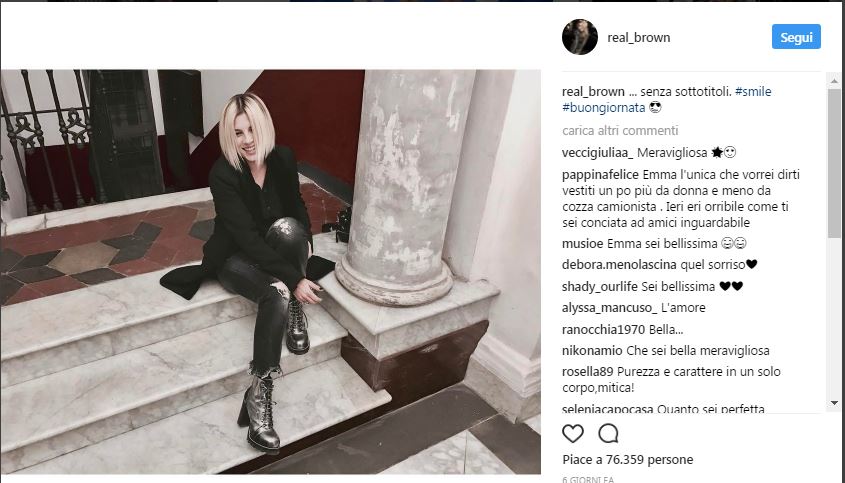Open musioe user profile

pos(583,244)
